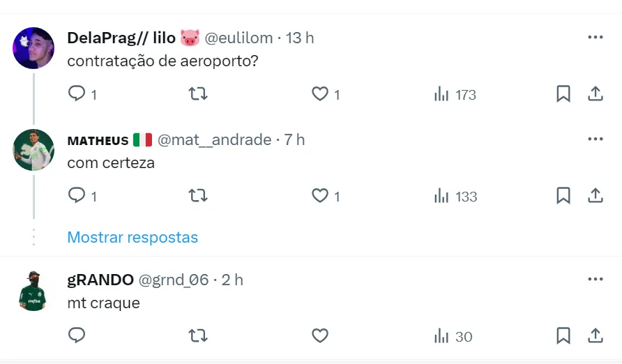This screenshot has width=622, height=364.
Task: Reply to DelaPrag's airport tweet
Action: 77,94
